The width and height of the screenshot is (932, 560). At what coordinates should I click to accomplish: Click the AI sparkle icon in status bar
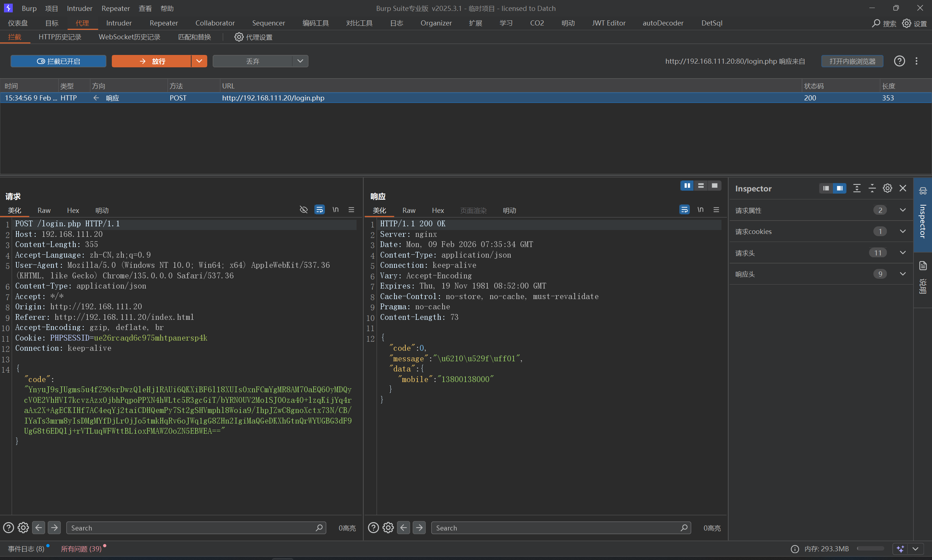900,549
